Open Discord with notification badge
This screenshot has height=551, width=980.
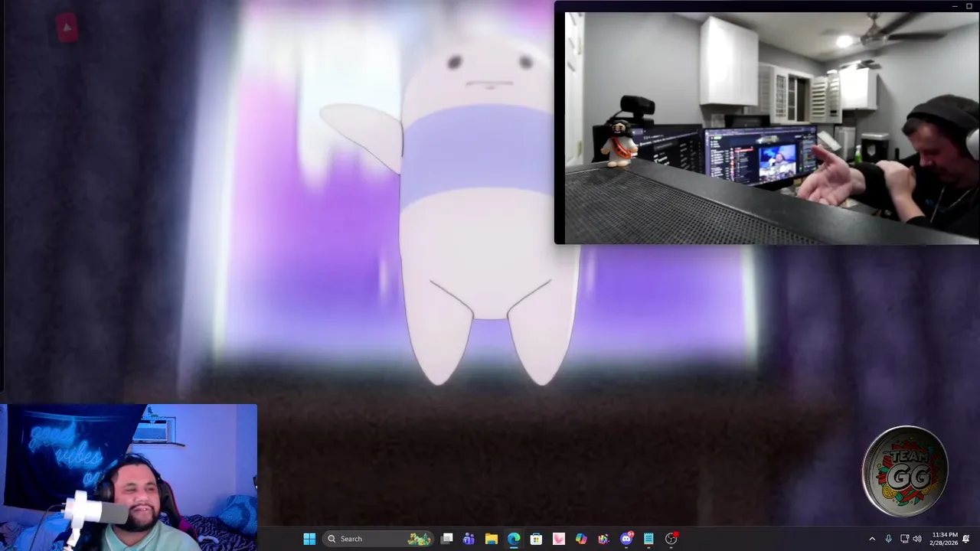626,539
